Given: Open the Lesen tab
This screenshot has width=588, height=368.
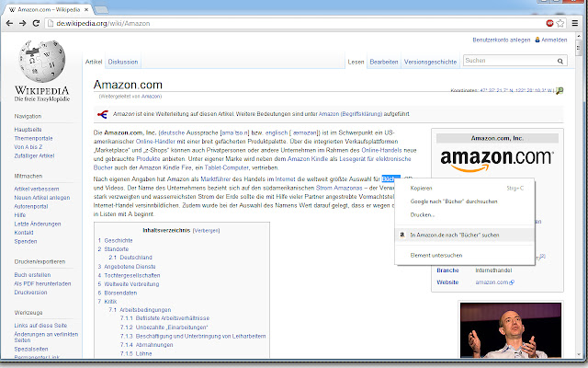Looking at the screenshot, I should coord(356,62).
